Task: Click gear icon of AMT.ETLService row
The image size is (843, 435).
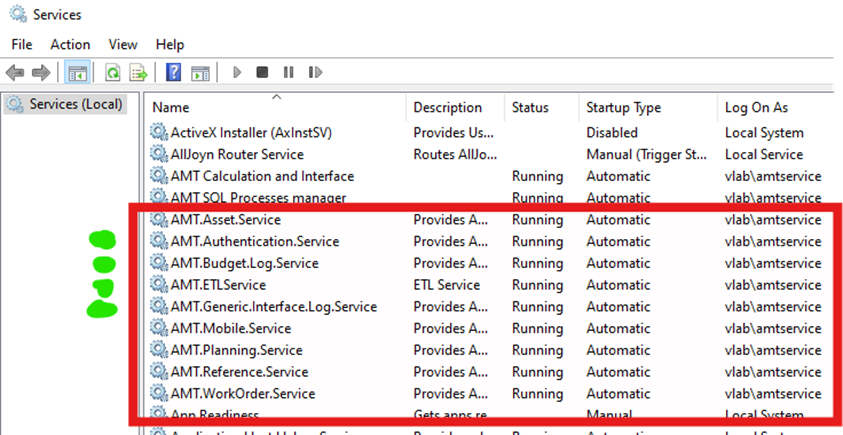Action: click(x=159, y=284)
